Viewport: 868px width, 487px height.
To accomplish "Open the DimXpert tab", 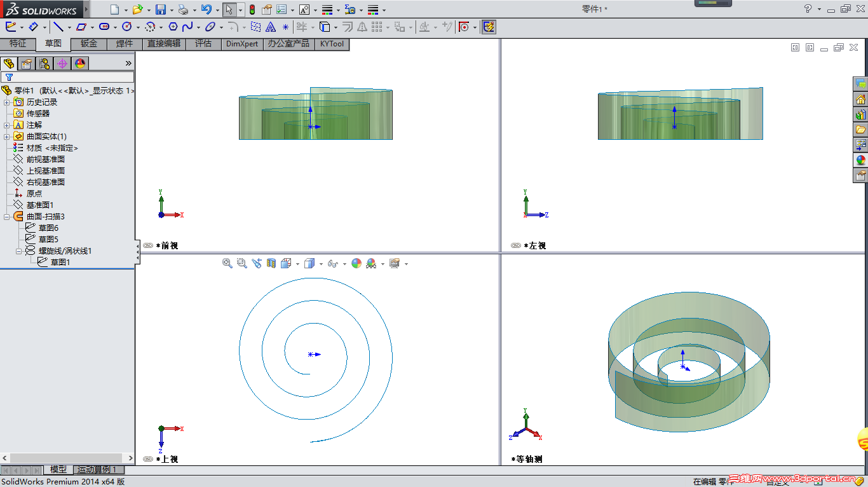I will click(242, 44).
